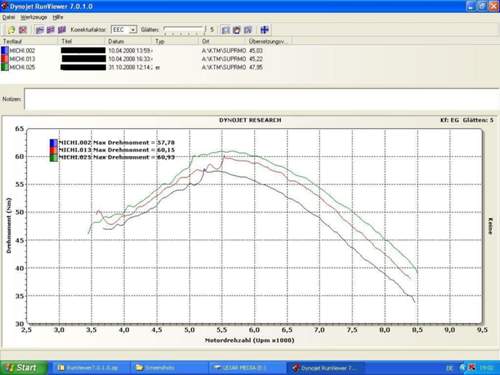Adjust the Glätten smoothing slider
The image size is (500, 375).
184,30
